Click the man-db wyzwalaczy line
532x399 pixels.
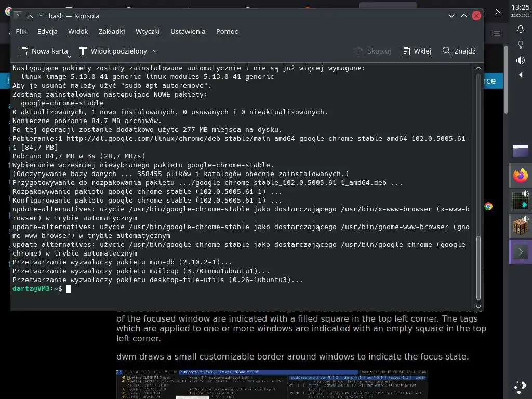pos(122,262)
